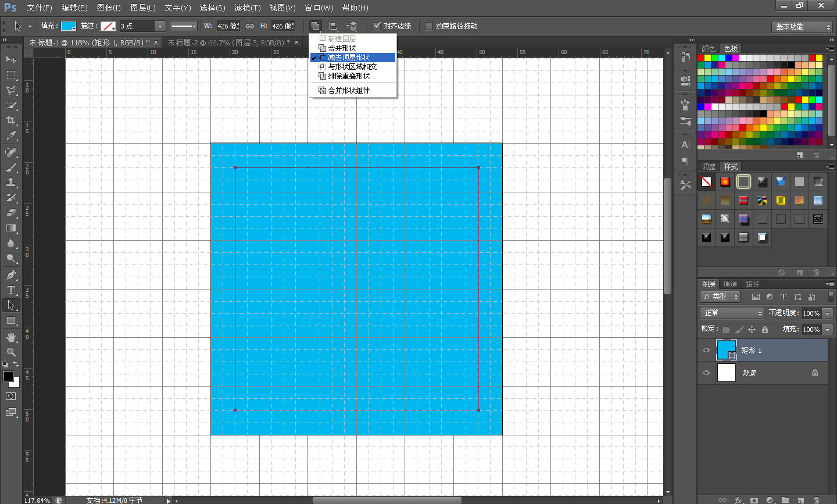Image resolution: width=837 pixels, height=504 pixels.
Task: Choose 合并形状组件 from the path operations menu
Action: 349,91
